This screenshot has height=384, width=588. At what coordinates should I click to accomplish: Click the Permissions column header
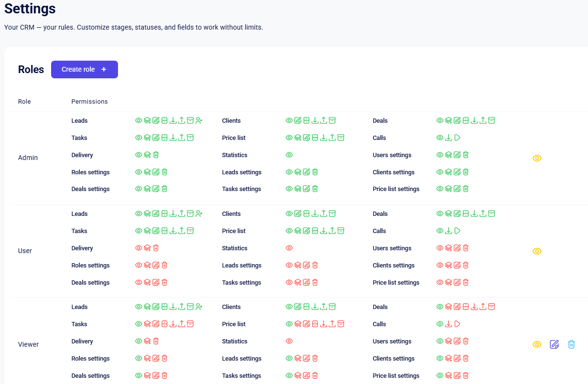[89, 102]
